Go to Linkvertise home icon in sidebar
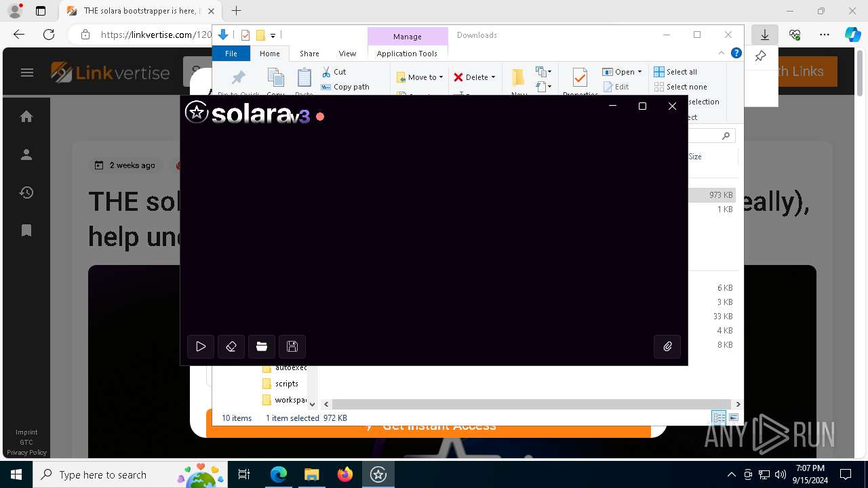This screenshot has height=488, width=868. click(26, 117)
